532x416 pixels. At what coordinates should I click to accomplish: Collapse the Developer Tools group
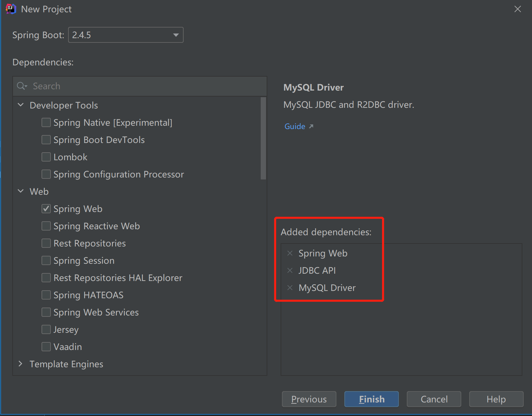21,105
